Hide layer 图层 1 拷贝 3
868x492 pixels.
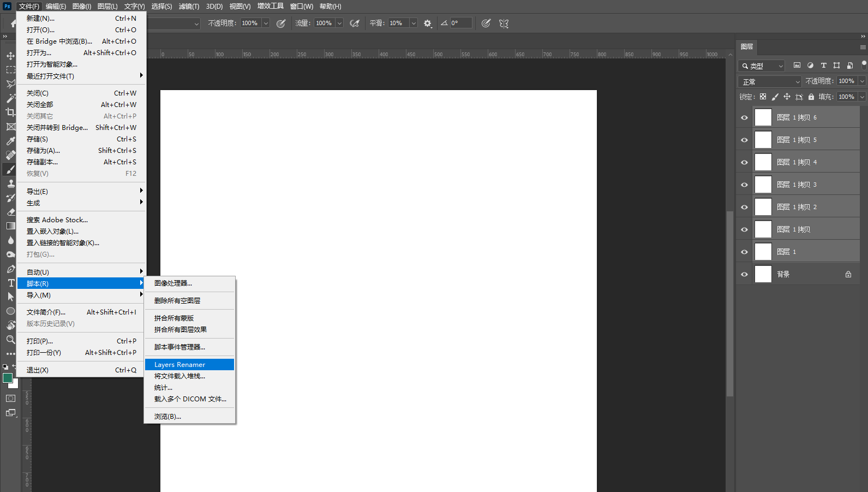click(x=744, y=185)
